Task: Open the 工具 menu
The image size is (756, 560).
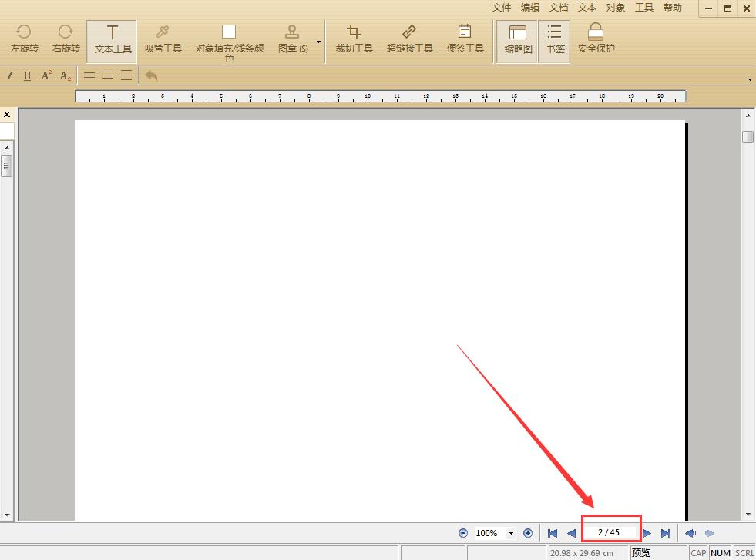Action: coord(643,8)
